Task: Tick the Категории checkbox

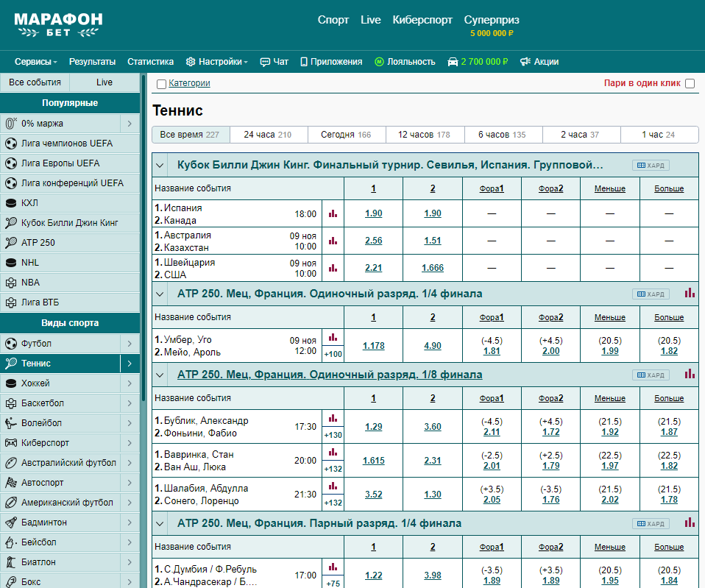Action: pyautogui.click(x=161, y=84)
